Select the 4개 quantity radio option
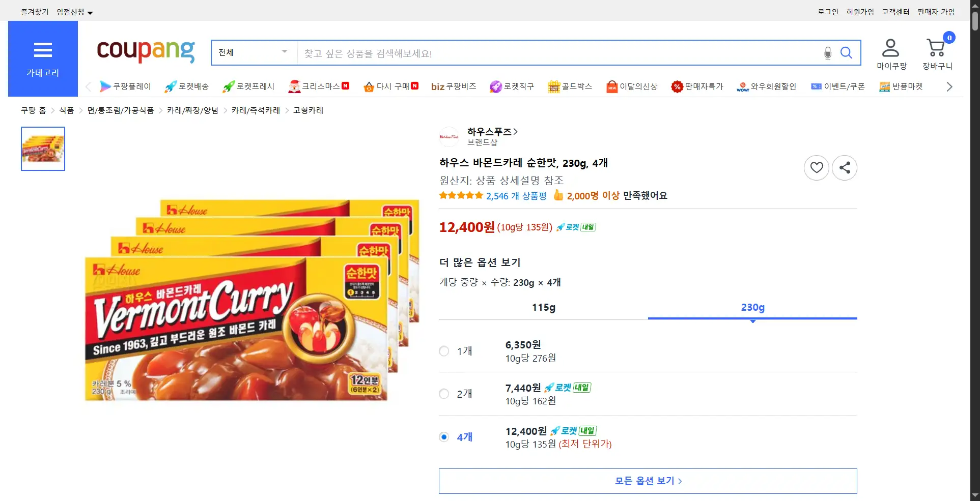Image resolution: width=980 pixels, height=501 pixels. (x=444, y=437)
